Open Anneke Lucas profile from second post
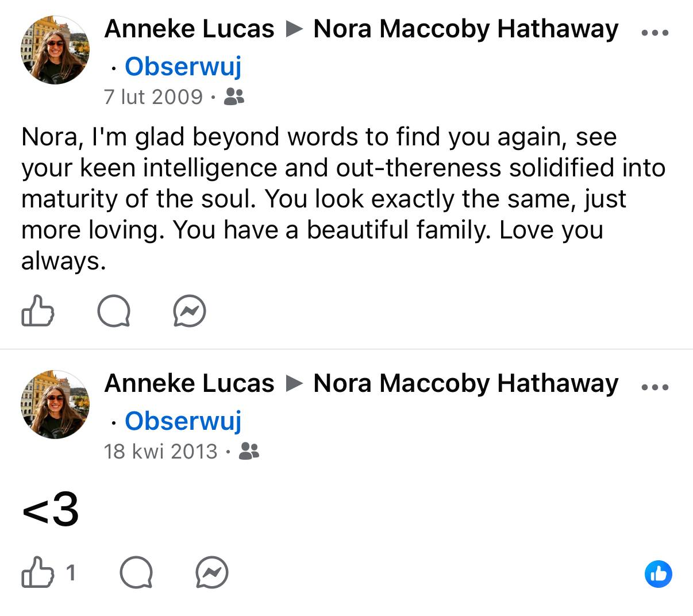The width and height of the screenshot is (693, 616). (x=189, y=383)
